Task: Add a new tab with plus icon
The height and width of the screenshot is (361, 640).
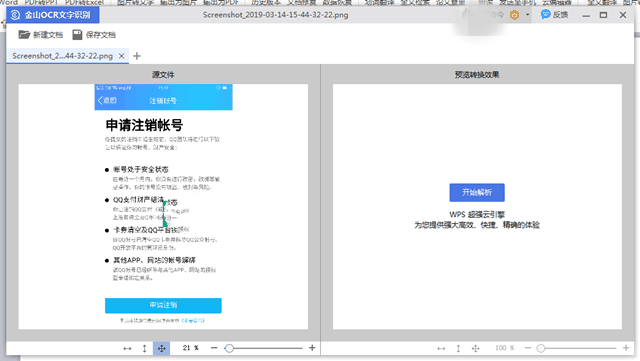Action: (137, 56)
